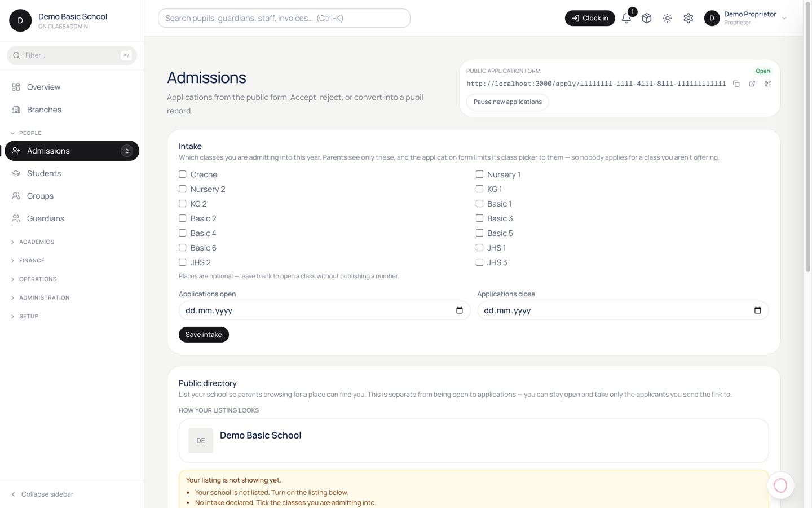This screenshot has width=812, height=508.
Task: Select the Basic 3 checkbox
Action: point(479,218)
